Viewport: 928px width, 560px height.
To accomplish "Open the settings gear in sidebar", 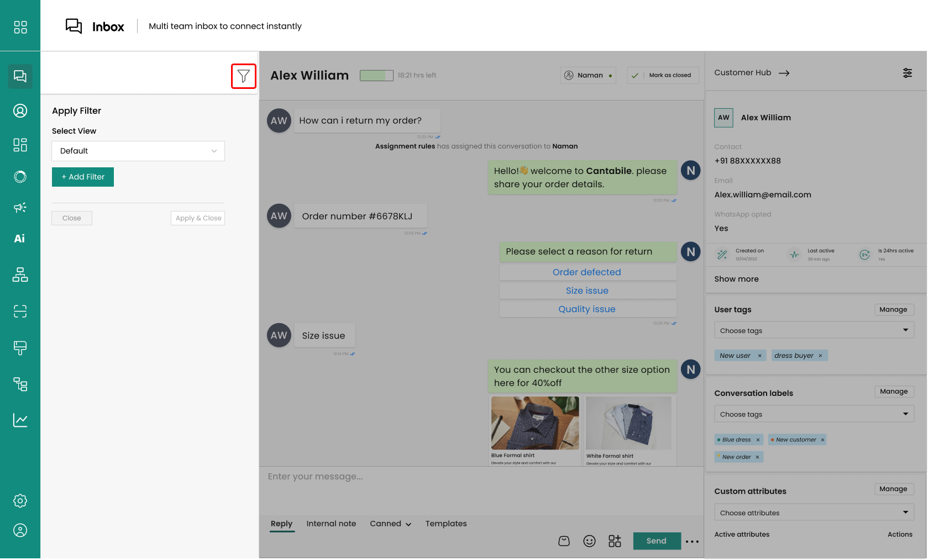I will click(20, 501).
